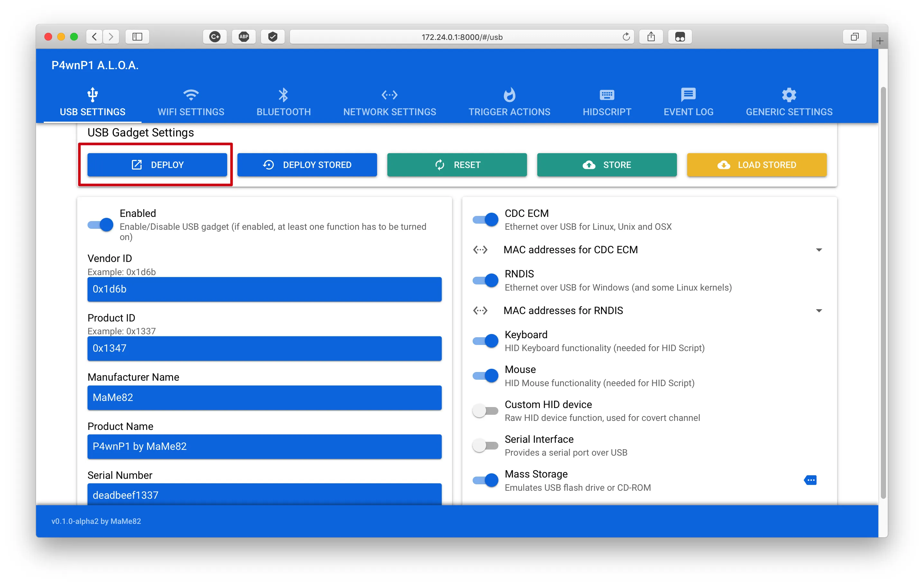Click the v0.1.0-alpha2 by MaMe82 footer text

(96, 521)
